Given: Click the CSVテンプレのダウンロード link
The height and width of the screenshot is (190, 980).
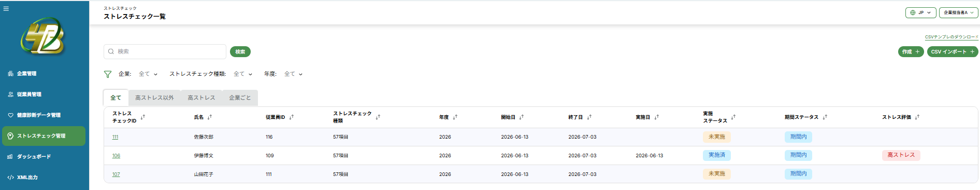Looking at the screenshot, I should tap(952, 37).
